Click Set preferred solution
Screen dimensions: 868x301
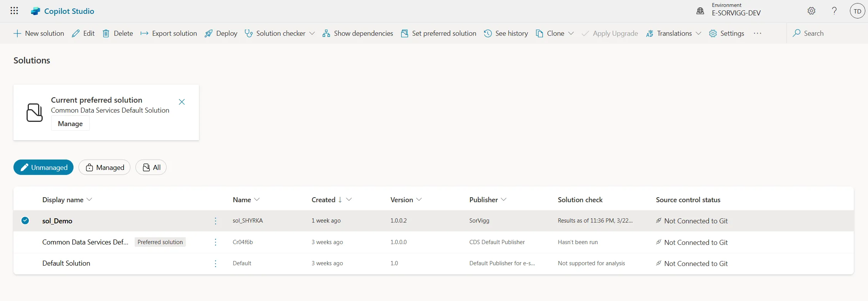[439, 33]
